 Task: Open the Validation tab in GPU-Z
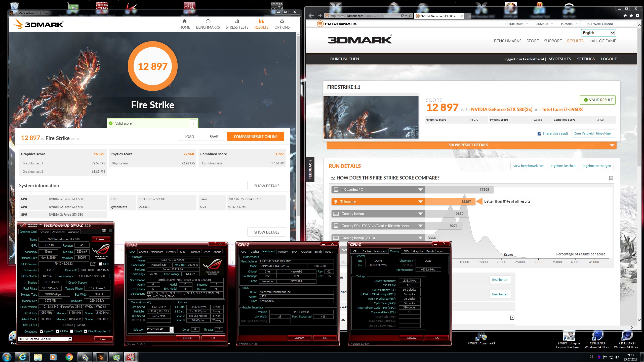(73, 232)
